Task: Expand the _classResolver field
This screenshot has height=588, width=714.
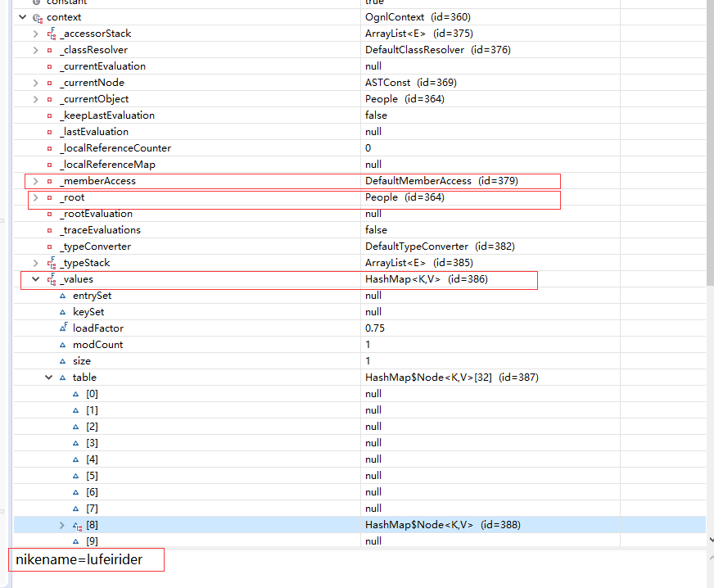Action: pos(35,50)
